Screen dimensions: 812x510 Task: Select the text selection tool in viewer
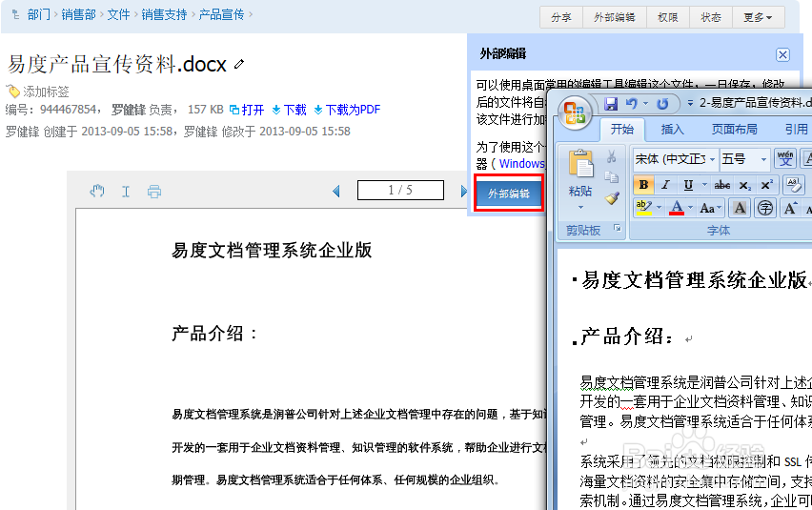126,192
